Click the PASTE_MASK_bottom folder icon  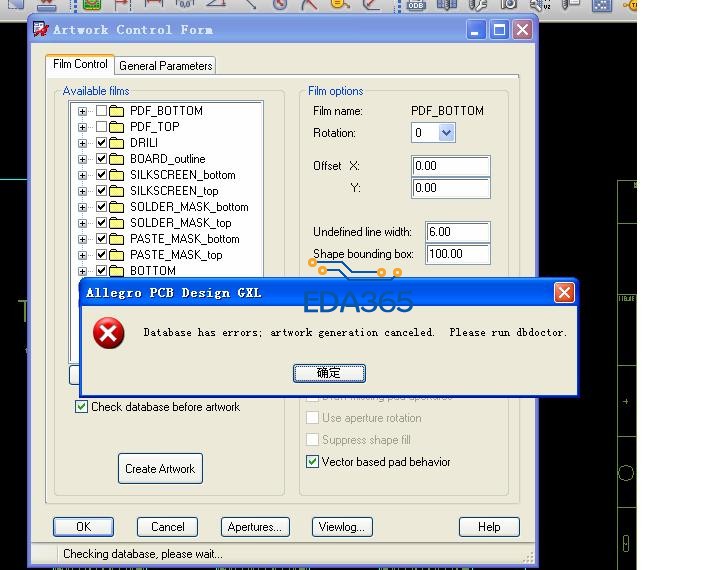coord(117,239)
